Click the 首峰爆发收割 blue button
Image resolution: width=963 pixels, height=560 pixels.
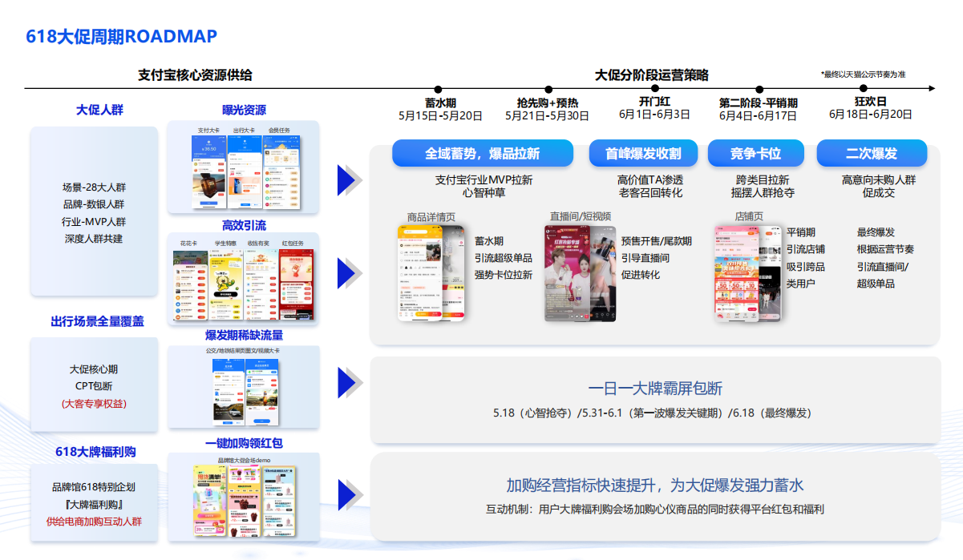(x=643, y=153)
